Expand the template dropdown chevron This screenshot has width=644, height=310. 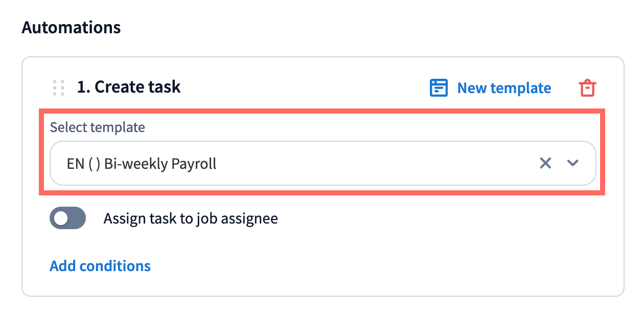tap(573, 163)
